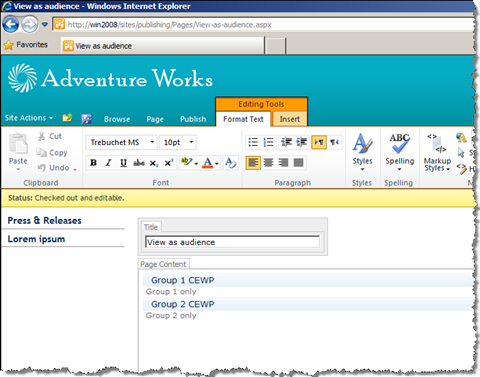Center align the text

click(x=268, y=163)
